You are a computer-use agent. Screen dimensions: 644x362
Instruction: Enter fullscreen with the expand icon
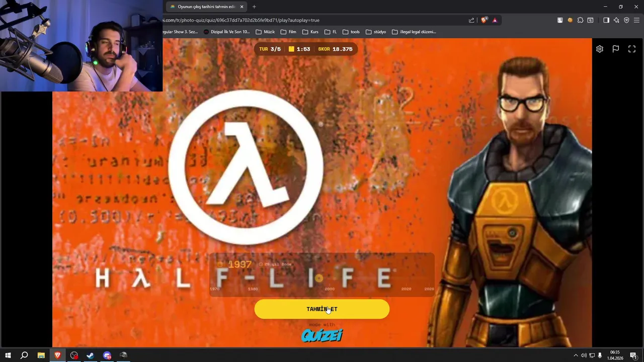click(632, 49)
